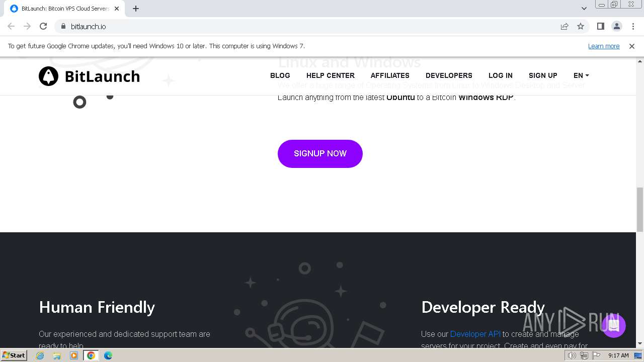The height and width of the screenshot is (362, 644).
Task: Open the HELP CENTER page
Action: tap(331, 75)
